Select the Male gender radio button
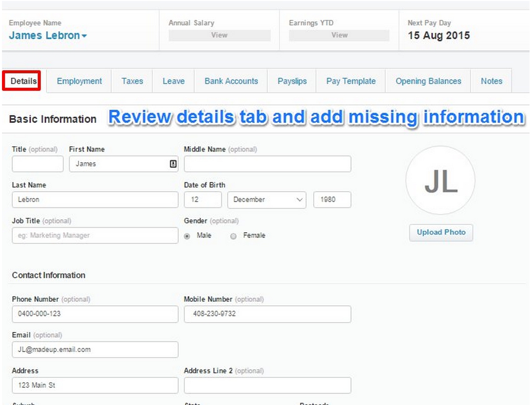Viewport: 532px width, 405px height. coord(187,236)
